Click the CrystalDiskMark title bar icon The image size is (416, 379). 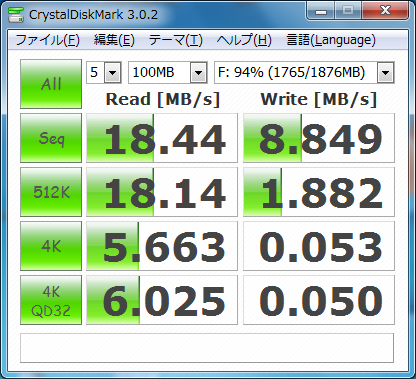pos(16,14)
